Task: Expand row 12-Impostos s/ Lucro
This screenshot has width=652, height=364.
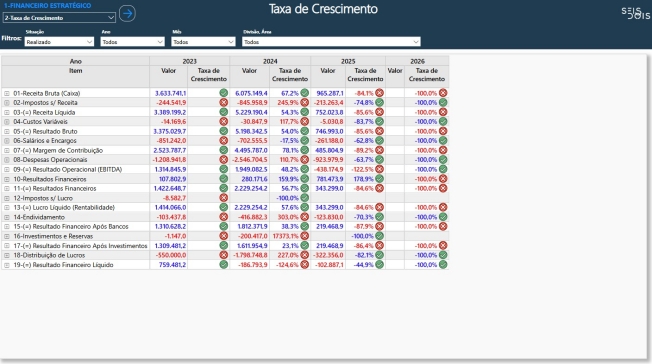Action: 7,198
